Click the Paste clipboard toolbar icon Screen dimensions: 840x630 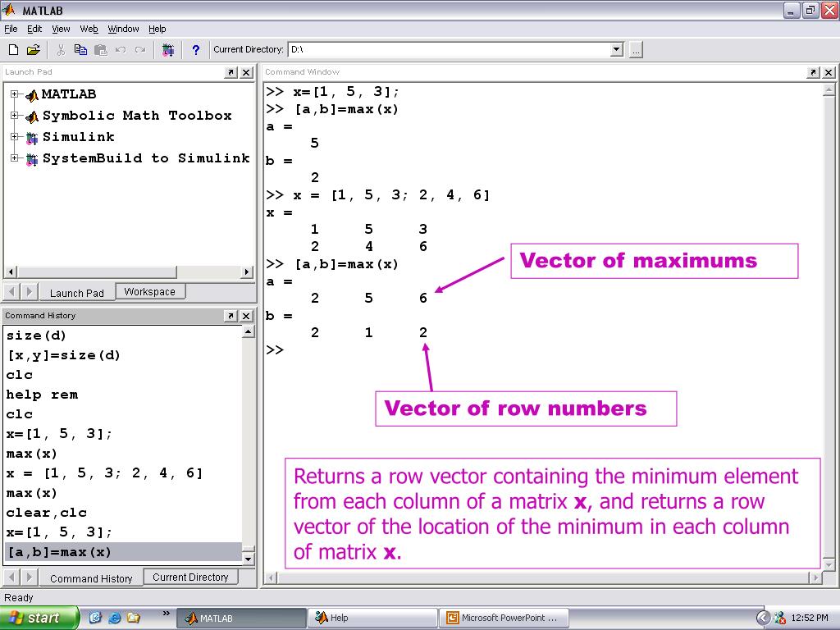point(101,50)
